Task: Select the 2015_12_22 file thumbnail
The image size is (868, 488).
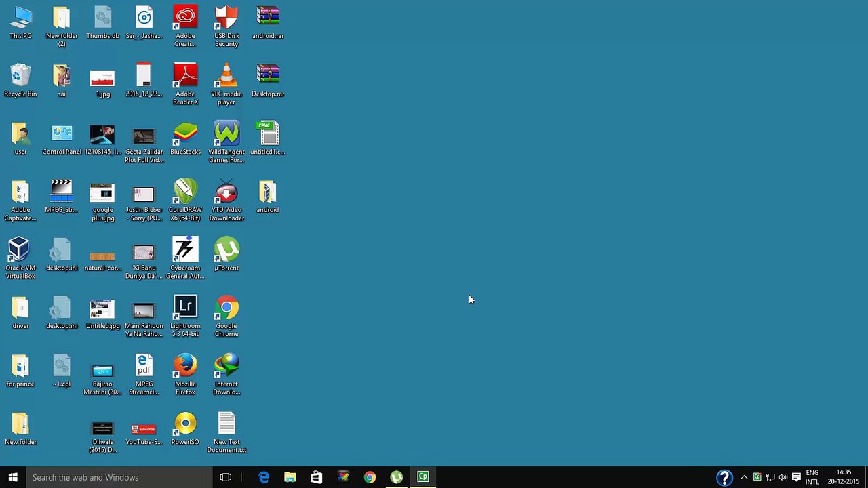Action: (x=144, y=81)
